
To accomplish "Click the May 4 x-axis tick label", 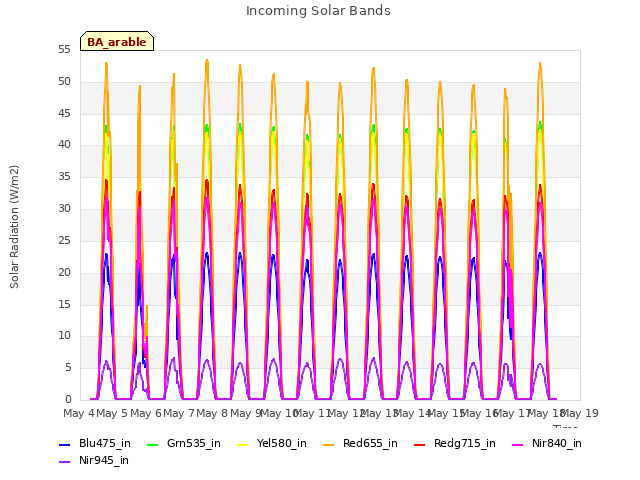I will tap(79, 413).
